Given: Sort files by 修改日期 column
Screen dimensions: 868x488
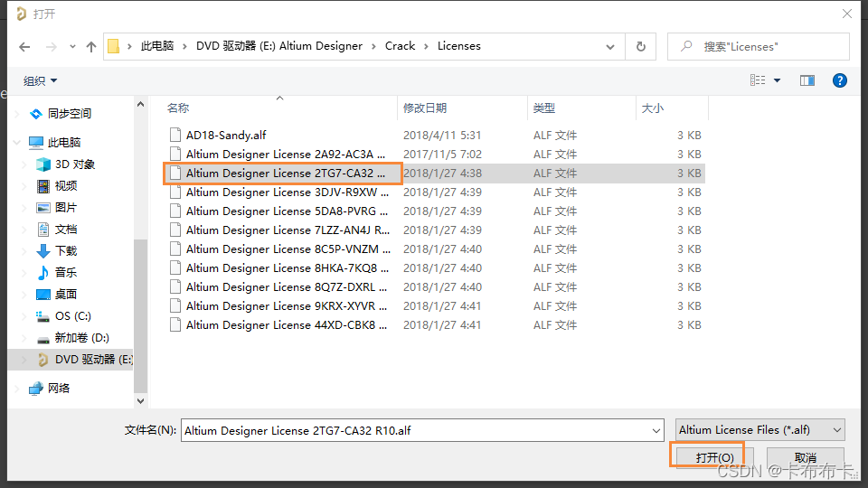Looking at the screenshot, I should (x=425, y=108).
